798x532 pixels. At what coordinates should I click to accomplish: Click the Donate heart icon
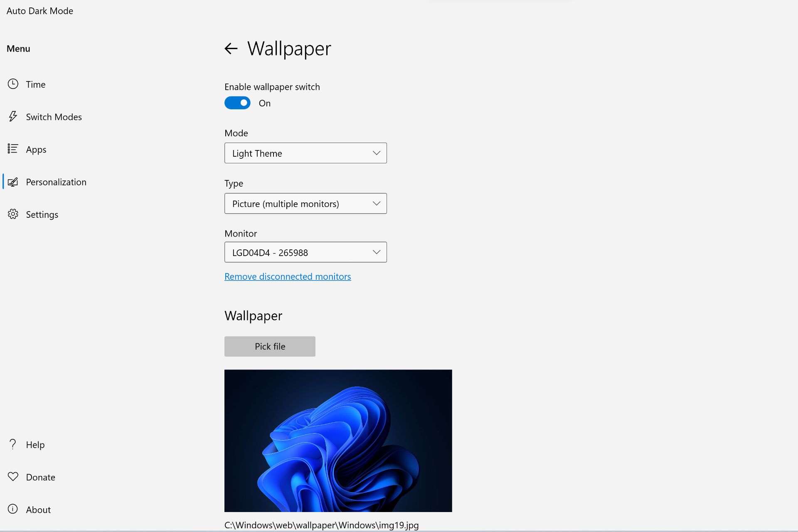click(x=13, y=477)
